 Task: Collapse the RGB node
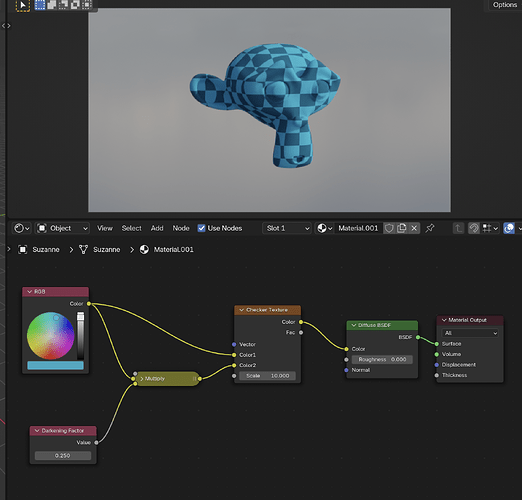click(x=30, y=292)
